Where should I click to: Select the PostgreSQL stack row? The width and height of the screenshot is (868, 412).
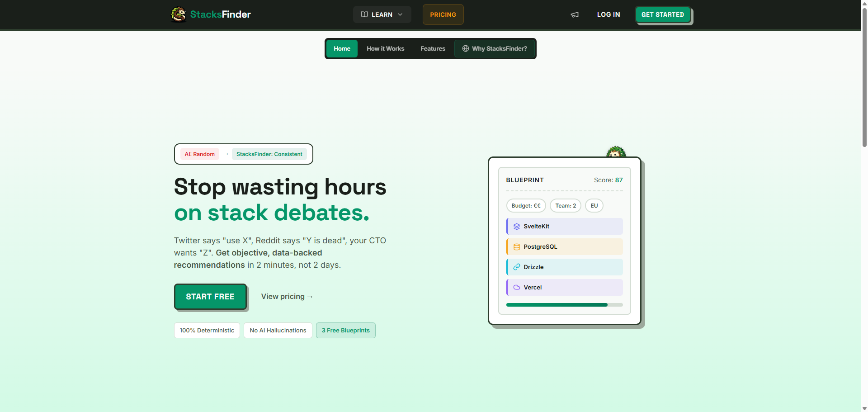(x=565, y=247)
